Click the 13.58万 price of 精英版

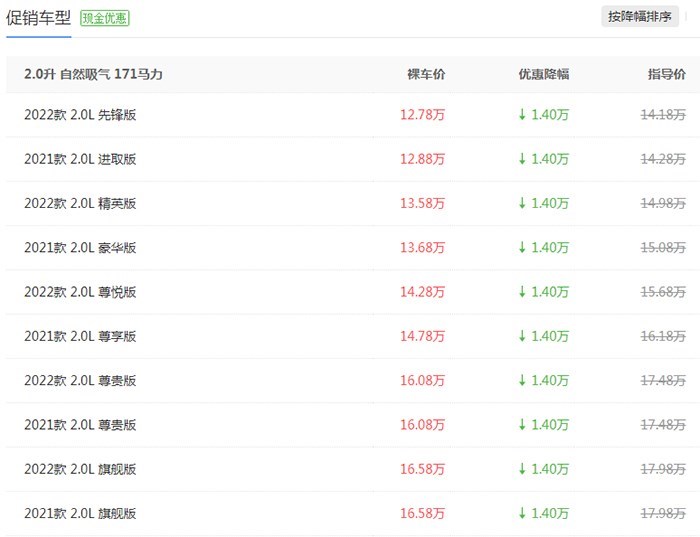tap(422, 203)
